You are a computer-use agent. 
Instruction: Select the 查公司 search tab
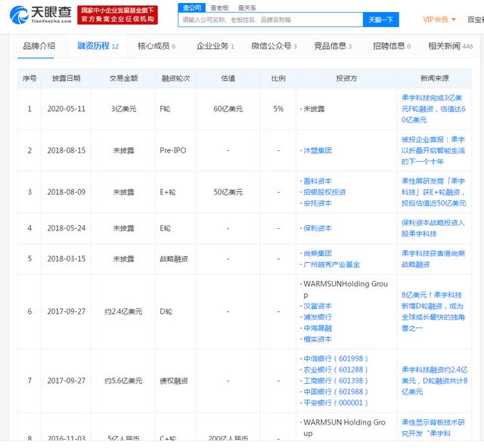(194, 7)
